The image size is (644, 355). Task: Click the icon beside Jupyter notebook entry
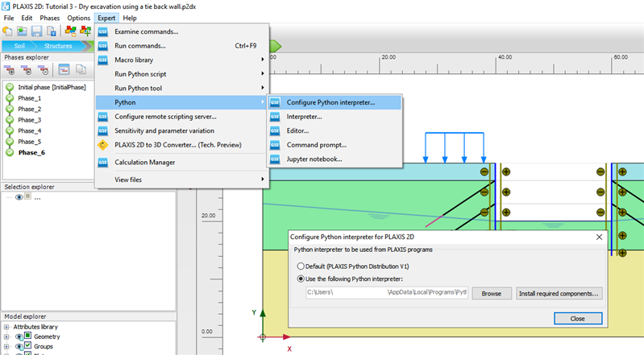275,159
